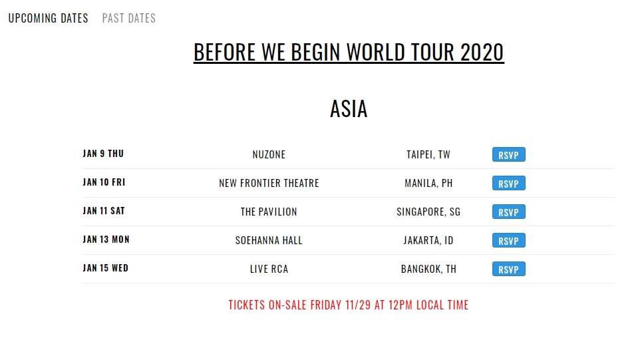Select the New Frontier Theatre venue
Screen dimensions: 644x340
coord(269,183)
